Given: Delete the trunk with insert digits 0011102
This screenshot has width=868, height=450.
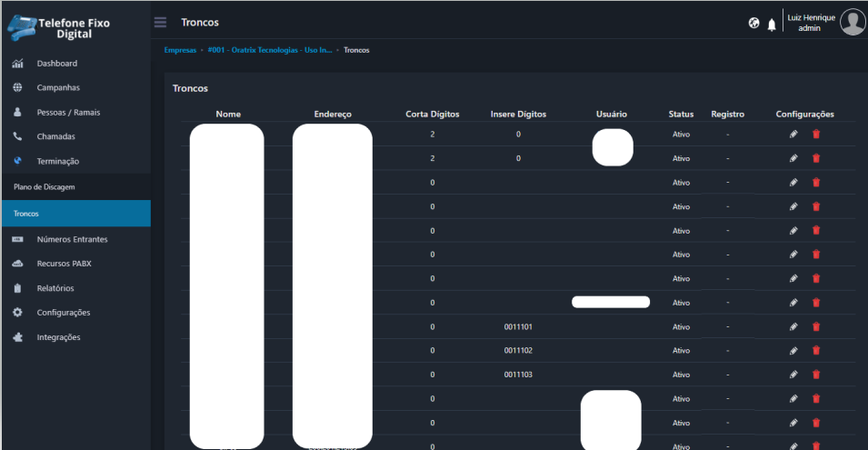Looking at the screenshot, I should click(816, 351).
